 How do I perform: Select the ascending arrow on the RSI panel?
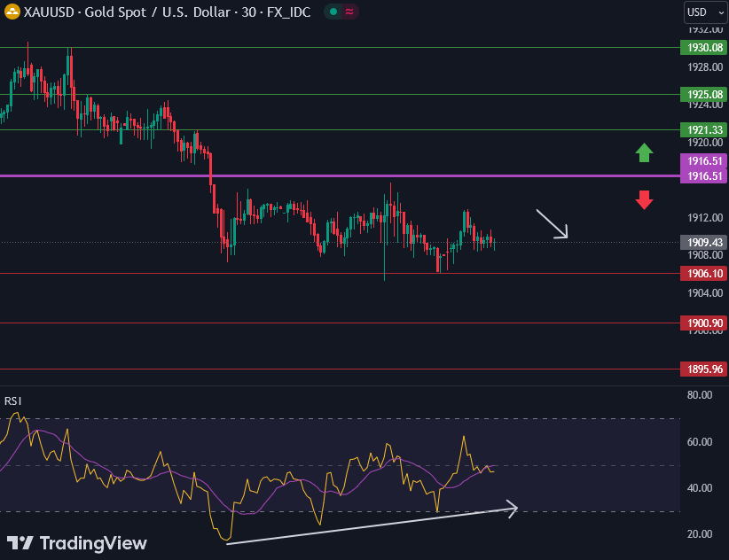tap(372, 525)
